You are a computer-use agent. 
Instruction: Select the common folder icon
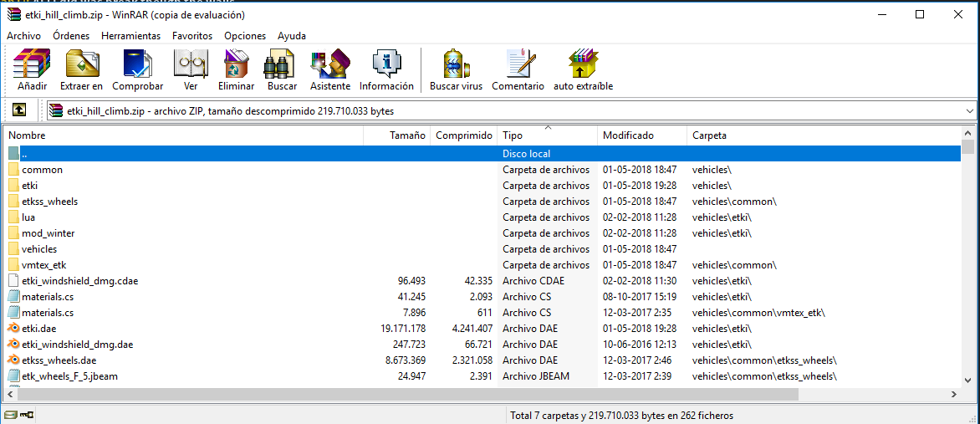[14, 170]
